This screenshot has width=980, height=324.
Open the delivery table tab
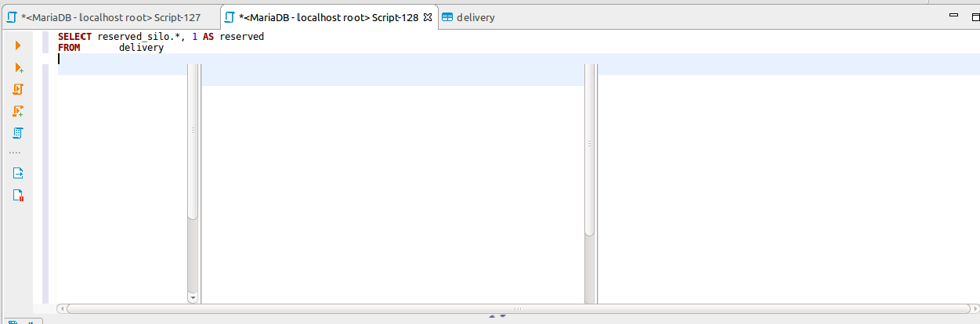pyautogui.click(x=468, y=17)
